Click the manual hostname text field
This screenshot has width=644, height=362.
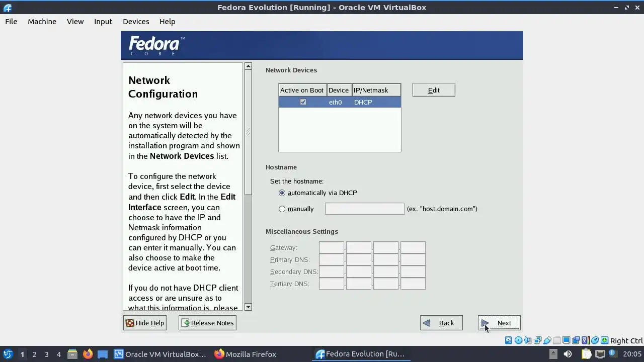pos(364,209)
